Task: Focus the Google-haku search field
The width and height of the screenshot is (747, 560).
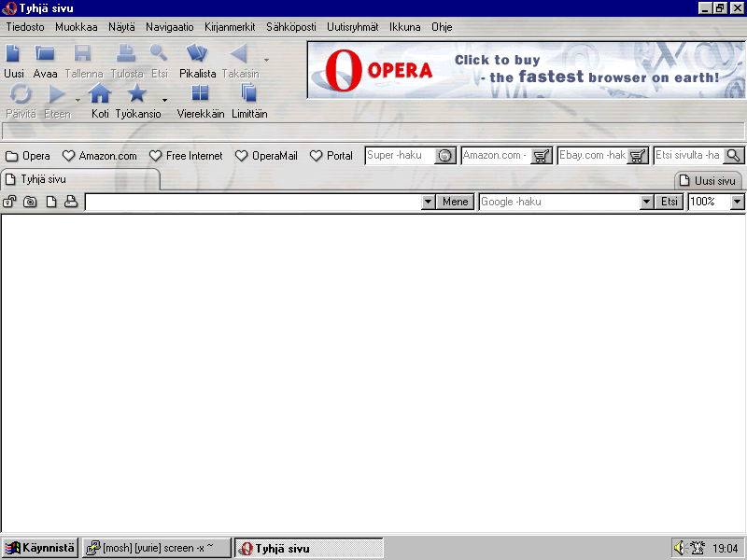Action: 559,202
